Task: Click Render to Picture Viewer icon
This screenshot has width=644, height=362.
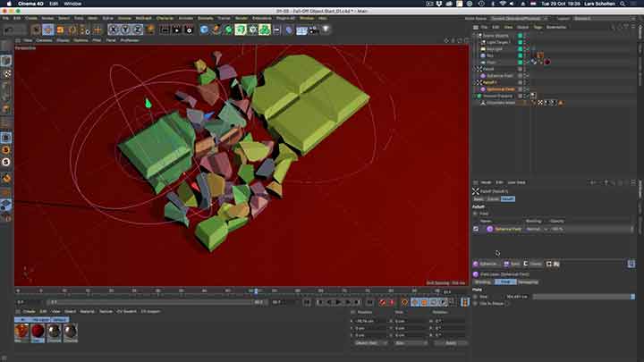Action: pyautogui.click(x=176, y=30)
